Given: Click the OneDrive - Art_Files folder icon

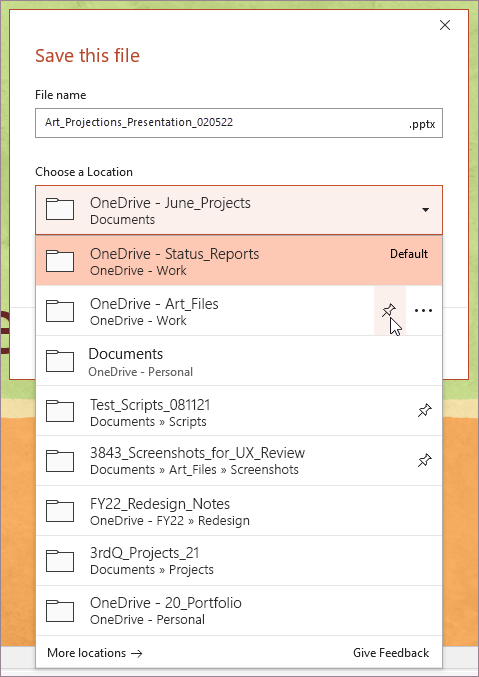Looking at the screenshot, I should (x=60, y=310).
